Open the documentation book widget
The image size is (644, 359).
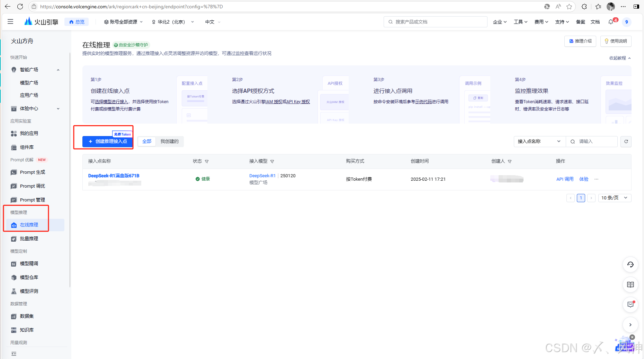point(630,285)
